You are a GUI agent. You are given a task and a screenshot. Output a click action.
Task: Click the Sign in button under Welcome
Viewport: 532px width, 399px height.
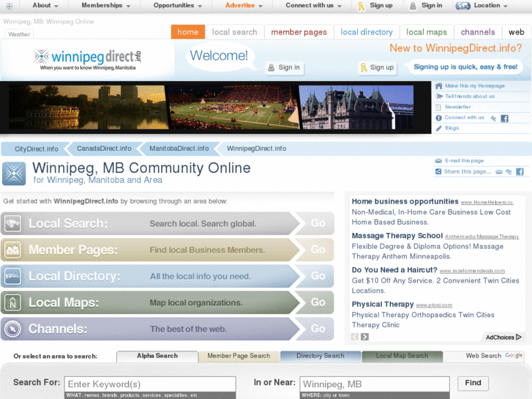[x=285, y=67]
